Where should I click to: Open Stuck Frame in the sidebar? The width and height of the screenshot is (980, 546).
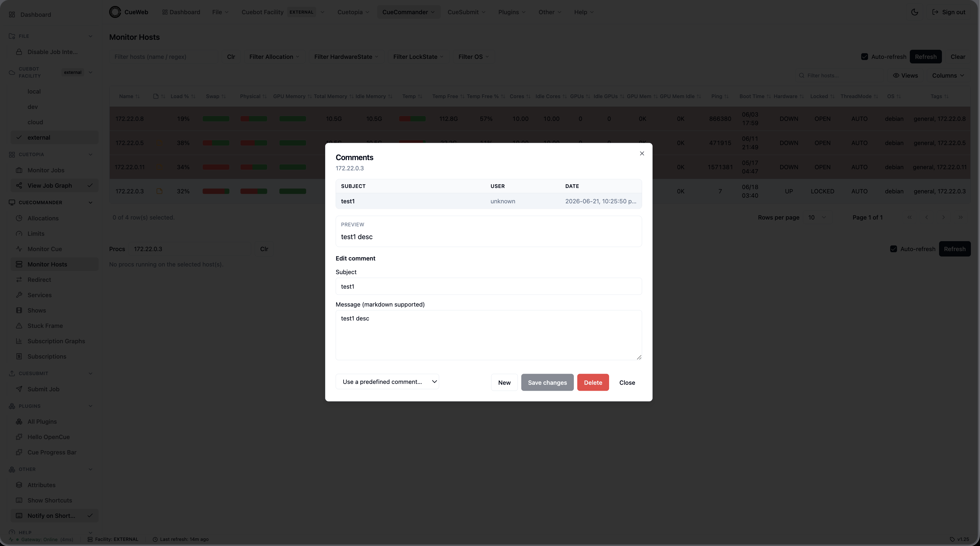click(54, 326)
